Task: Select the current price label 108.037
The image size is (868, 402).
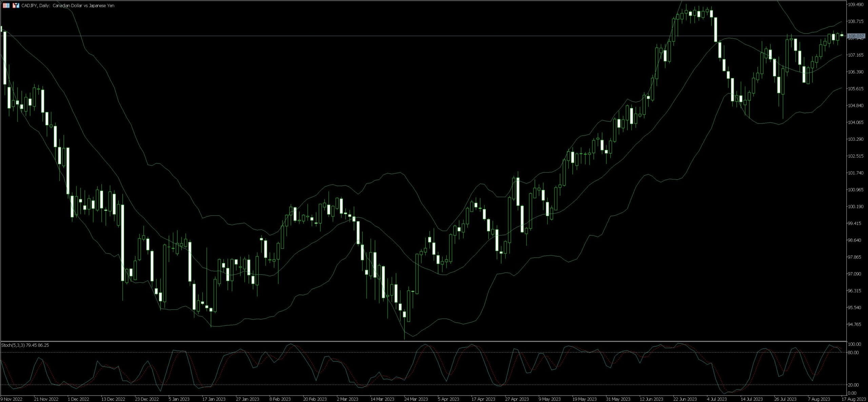Action: click(855, 36)
